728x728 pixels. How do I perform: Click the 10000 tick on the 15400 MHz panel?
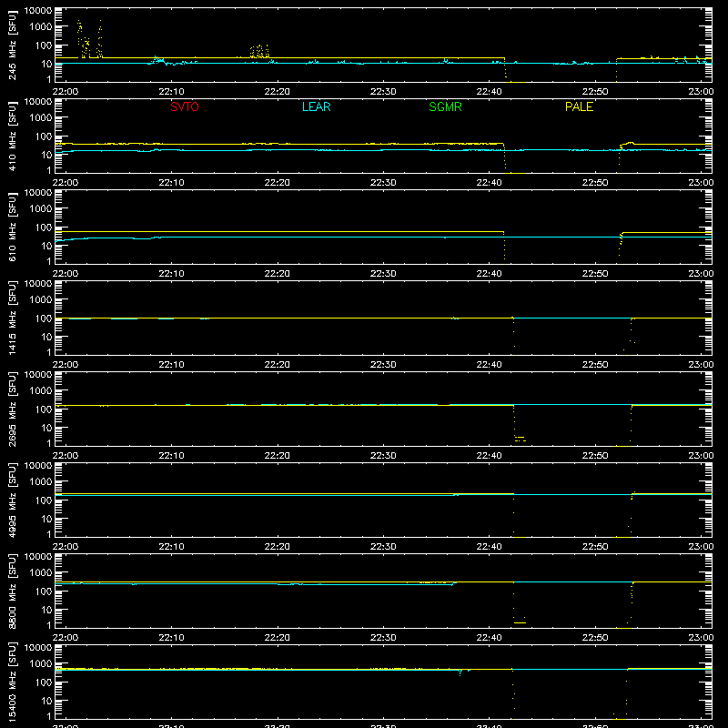(38, 648)
